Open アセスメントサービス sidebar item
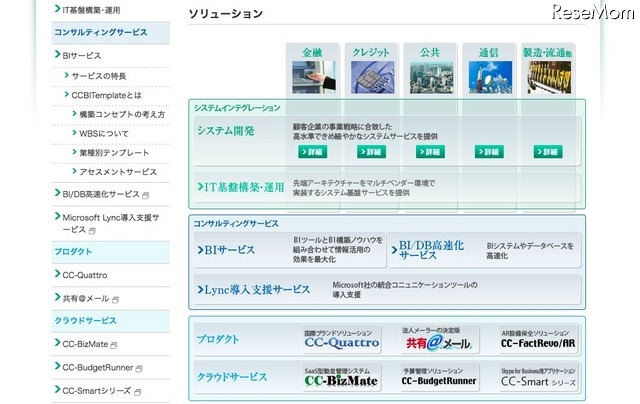The image size is (640, 404). click(x=118, y=172)
